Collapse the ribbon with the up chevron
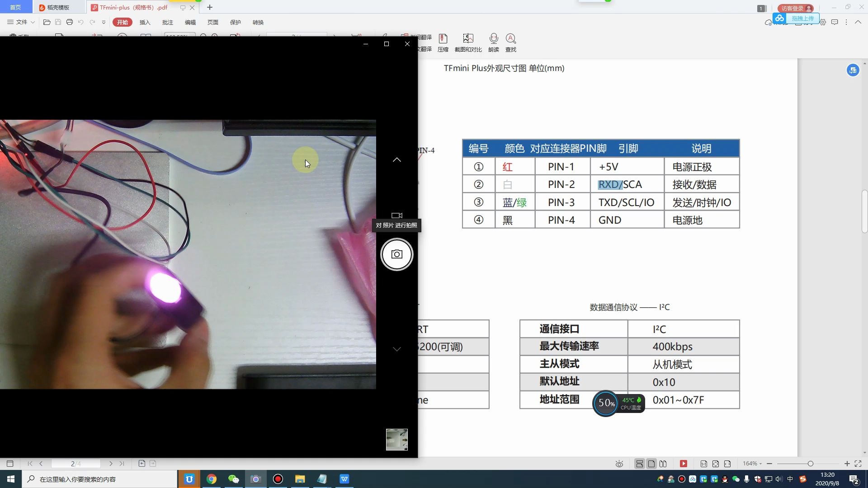Viewport: 868px width, 488px height. [858, 22]
